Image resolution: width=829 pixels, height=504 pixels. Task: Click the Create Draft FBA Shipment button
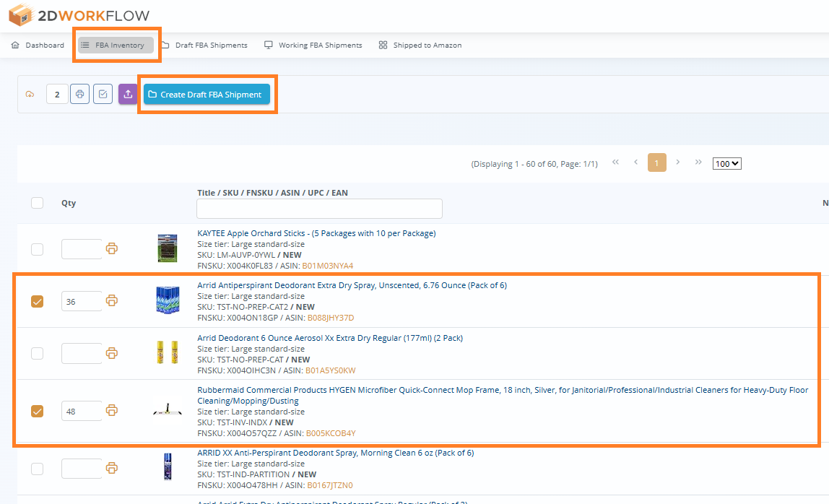pyautogui.click(x=207, y=94)
